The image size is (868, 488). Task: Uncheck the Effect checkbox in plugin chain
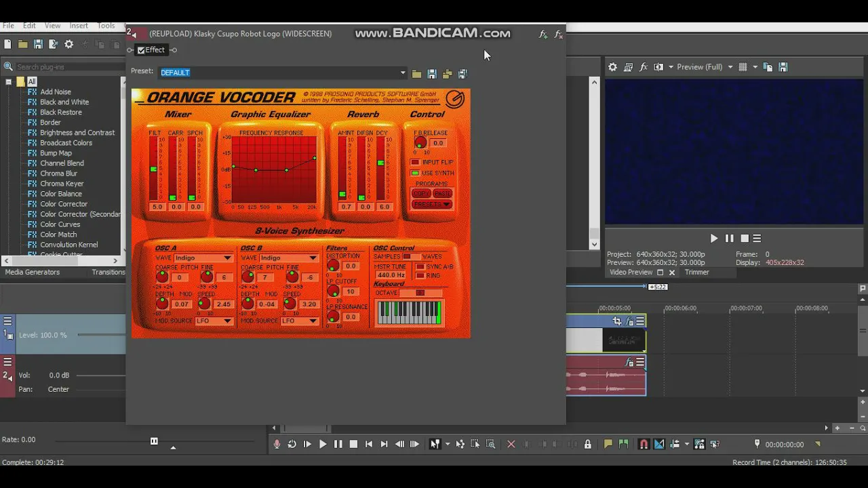[141, 50]
